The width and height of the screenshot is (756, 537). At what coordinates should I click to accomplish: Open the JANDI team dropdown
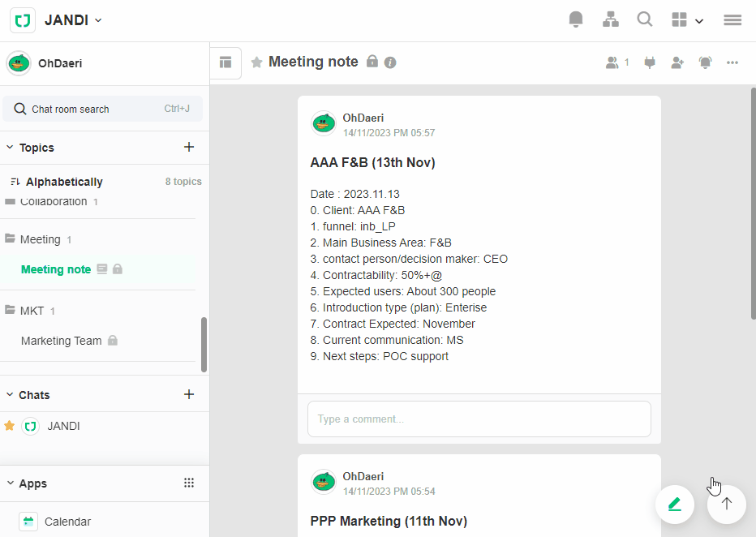click(73, 20)
